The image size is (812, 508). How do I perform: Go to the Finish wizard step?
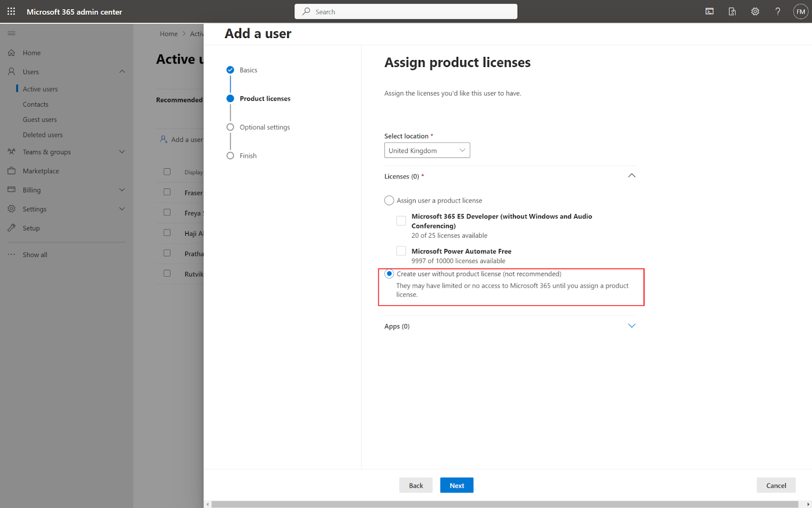pyautogui.click(x=248, y=155)
